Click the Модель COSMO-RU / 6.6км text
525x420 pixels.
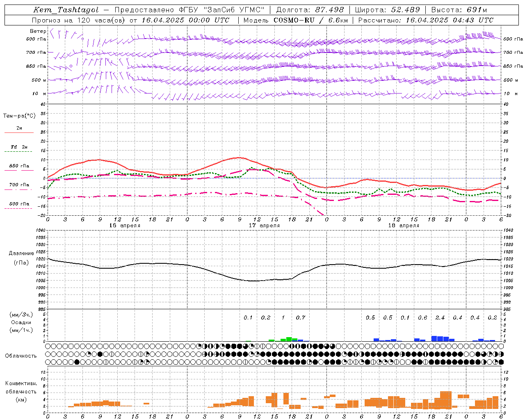[295, 20]
